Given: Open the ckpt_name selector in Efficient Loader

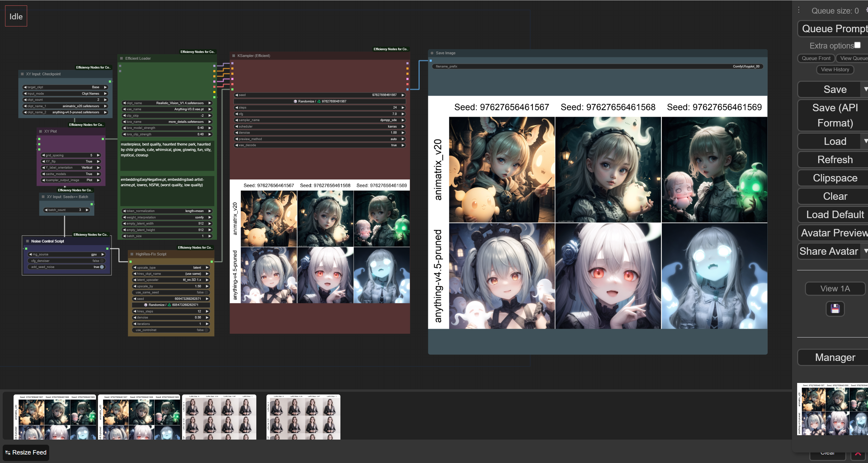Looking at the screenshot, I should [167, 103].
